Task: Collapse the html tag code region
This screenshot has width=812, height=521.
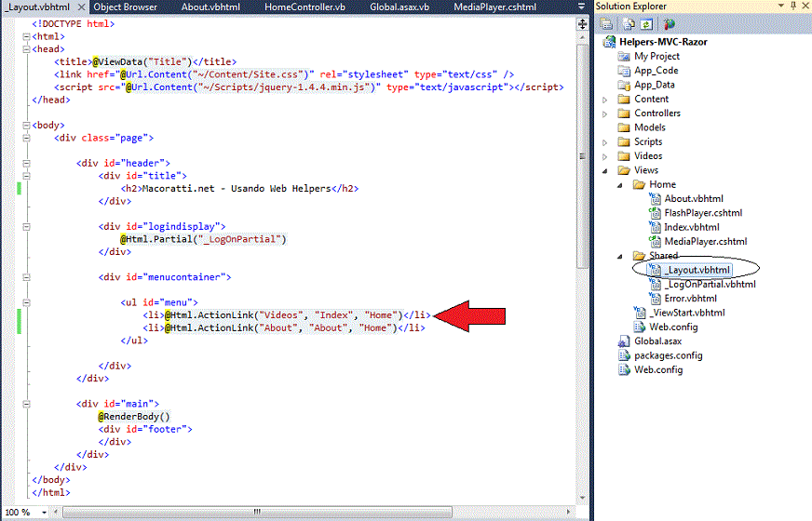Action: click(x=26, y=36)
